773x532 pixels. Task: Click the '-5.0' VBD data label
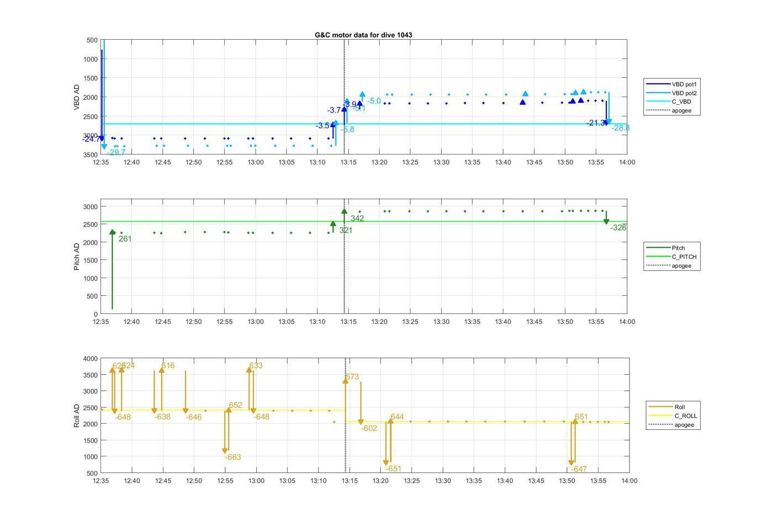(374, 101)
